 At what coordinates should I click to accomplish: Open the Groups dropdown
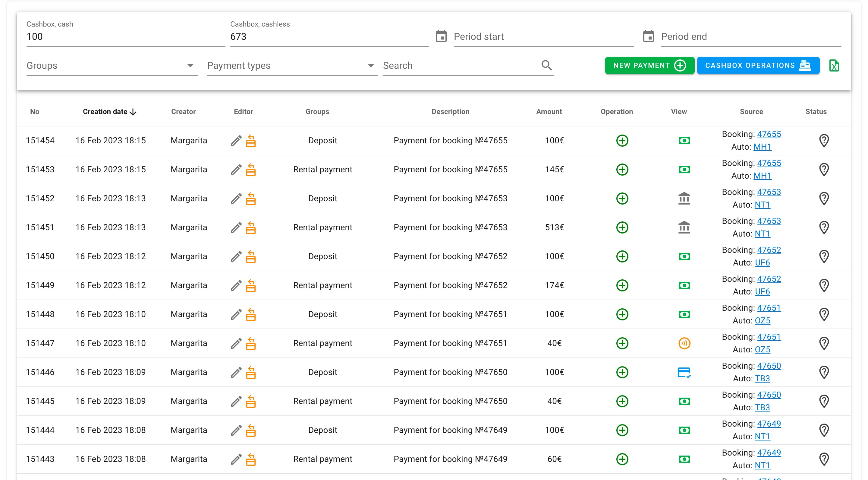point(112,65)
